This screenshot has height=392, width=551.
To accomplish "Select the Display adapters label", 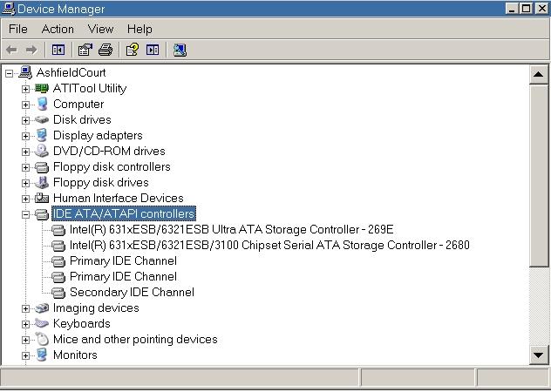I will pos(98,135).
